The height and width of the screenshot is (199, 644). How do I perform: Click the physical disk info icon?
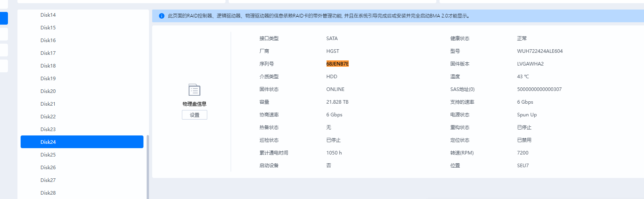click(194, 90)
